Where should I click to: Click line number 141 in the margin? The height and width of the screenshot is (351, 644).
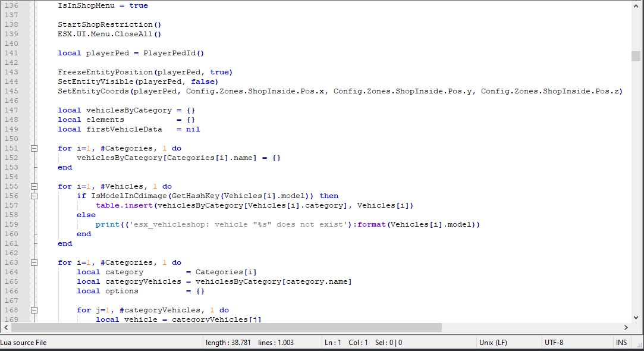(x=11, y=53)
